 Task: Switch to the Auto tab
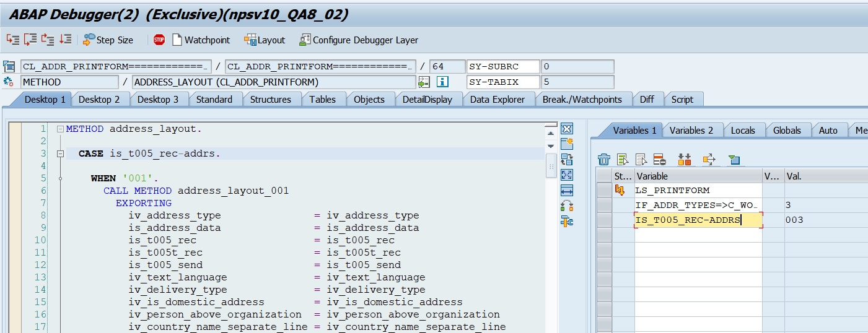tap(828, 130)
